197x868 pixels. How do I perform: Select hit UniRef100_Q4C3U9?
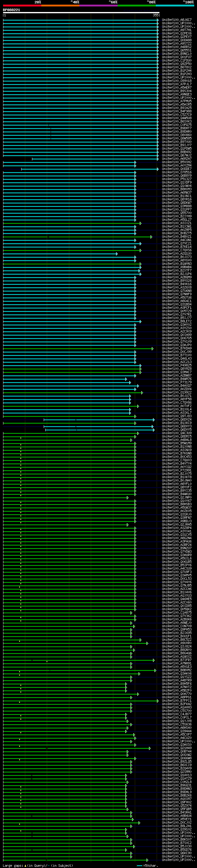click(x=177, y=433)
